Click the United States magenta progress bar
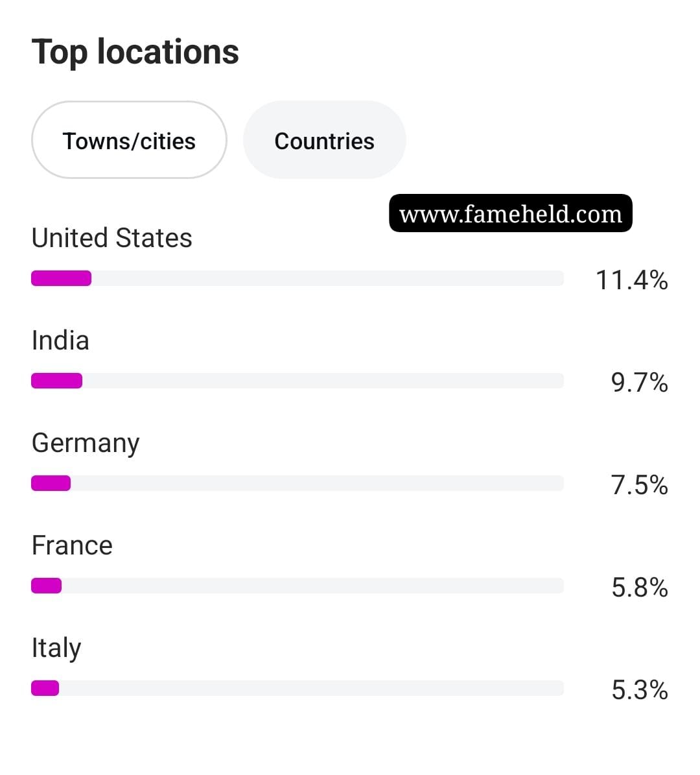700x775 pixels. (x=62, y=278)
